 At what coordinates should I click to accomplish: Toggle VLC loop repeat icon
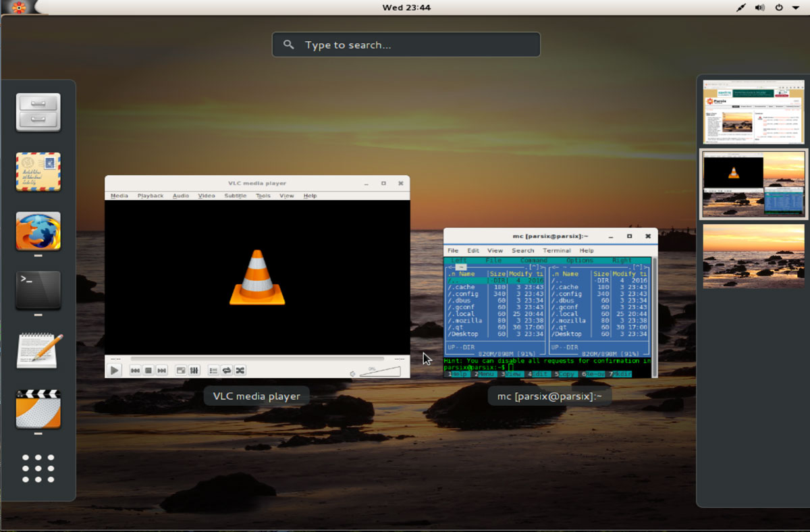point(227,370)
